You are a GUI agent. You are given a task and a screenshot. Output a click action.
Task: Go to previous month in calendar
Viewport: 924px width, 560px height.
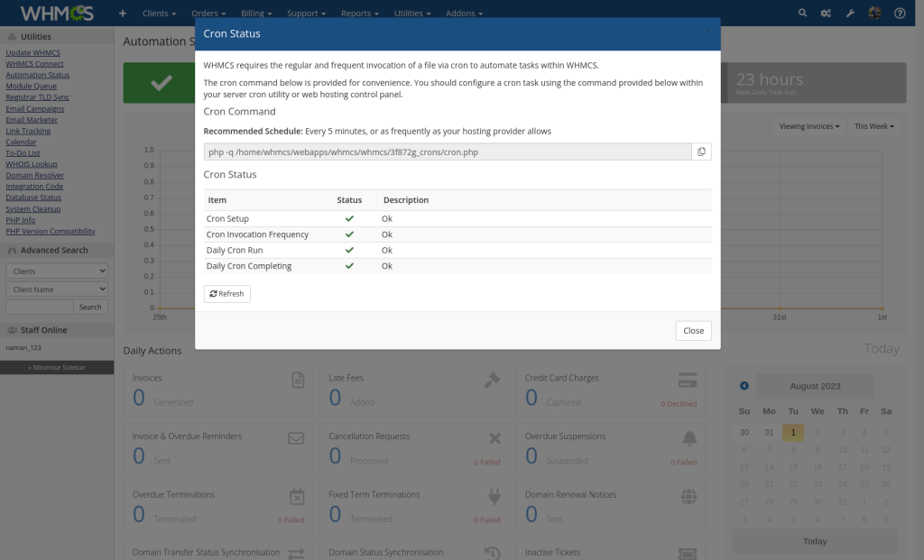(744, 386)
